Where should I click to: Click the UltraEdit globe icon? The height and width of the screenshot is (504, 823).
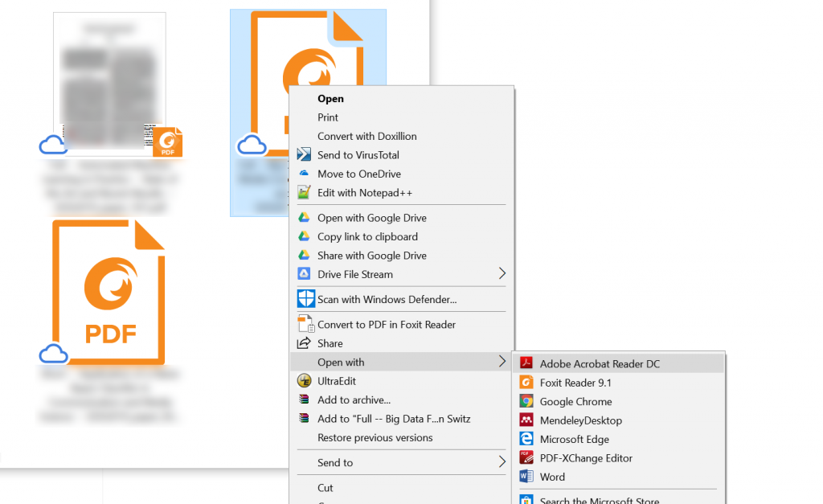(305, 381)
